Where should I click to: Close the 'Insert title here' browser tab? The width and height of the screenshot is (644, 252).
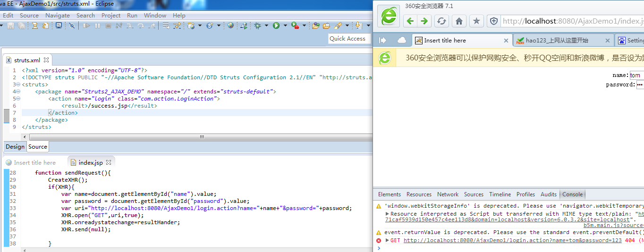[506, 41]
